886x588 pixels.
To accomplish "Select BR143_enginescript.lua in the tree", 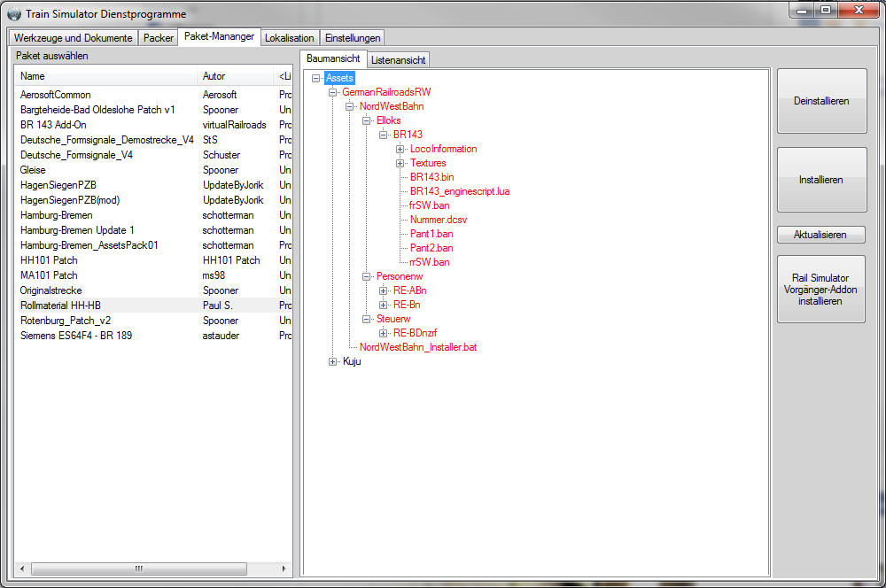I will 460,191.
